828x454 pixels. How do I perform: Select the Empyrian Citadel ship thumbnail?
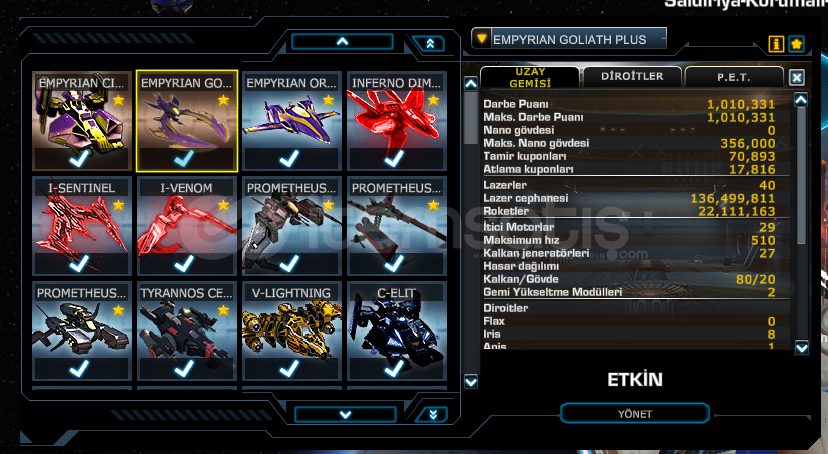pyautogui.click(x=82, y=121)
